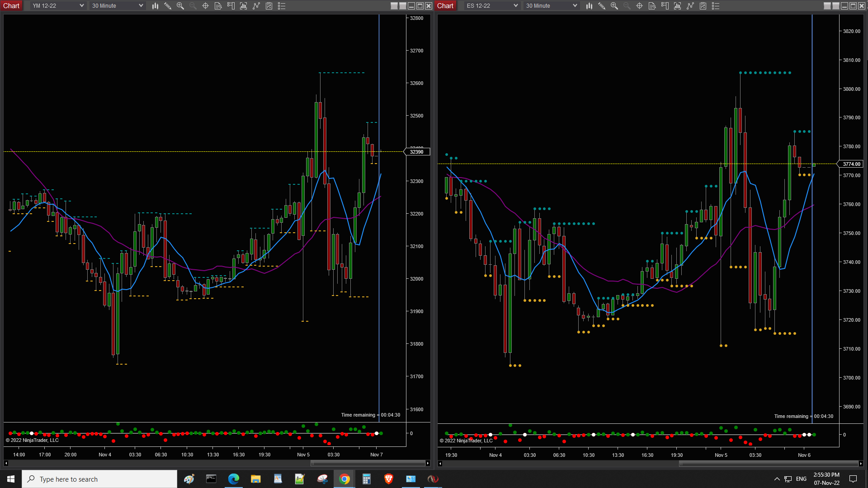Open Data Box icon in ES chart
The height and width of the screenshot is (488, 868).
[652, 6]
